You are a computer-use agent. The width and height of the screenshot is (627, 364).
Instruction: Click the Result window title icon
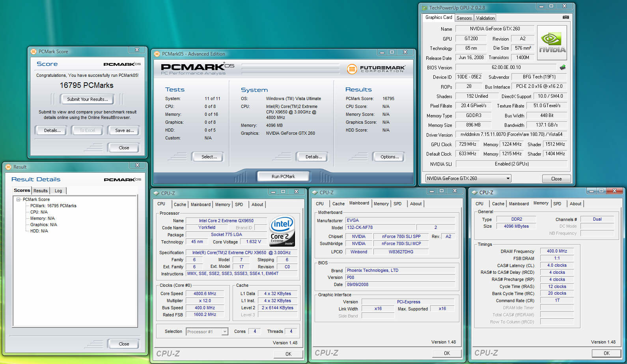[x=8, y=167]
